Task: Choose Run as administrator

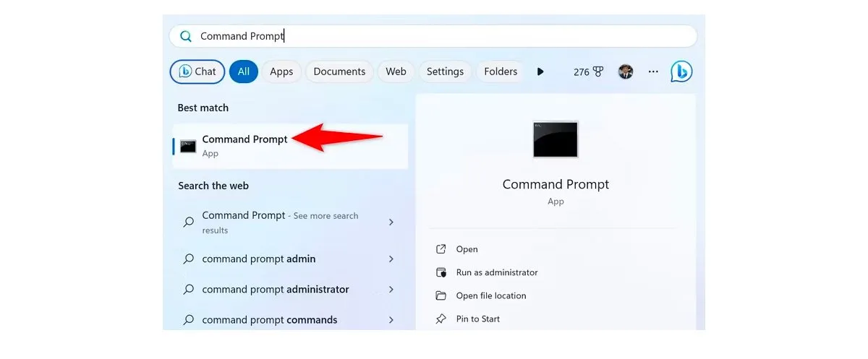Action: point(496,272)
